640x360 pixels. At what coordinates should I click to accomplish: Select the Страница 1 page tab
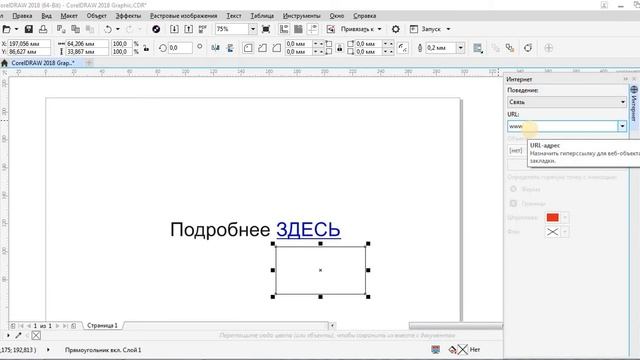click(102, 325)
